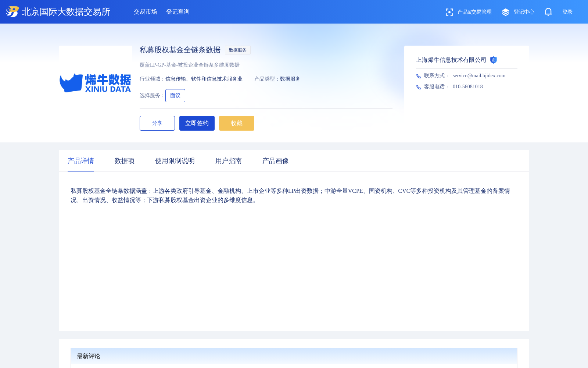The image size is (588, 368).
Task: Click the 登录 link
Action: (567, 12)
